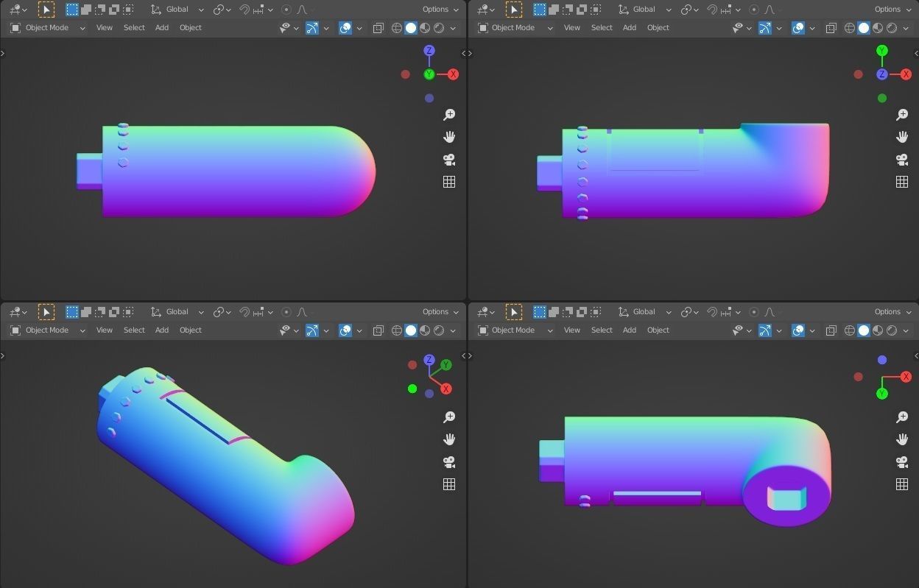Open shading options arrow in perspective viewport
This screenshot has width=919, height=588.
click(453, 330)
